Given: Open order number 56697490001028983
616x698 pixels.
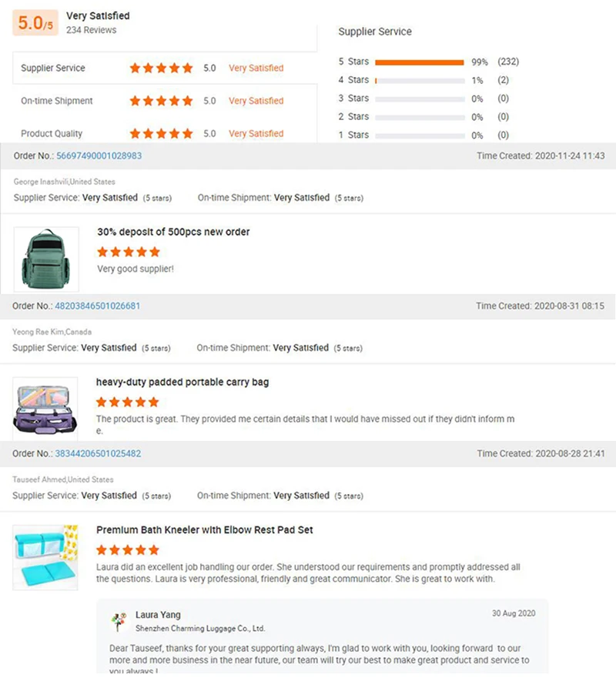Looking at the screenshot, I should 99,155.
